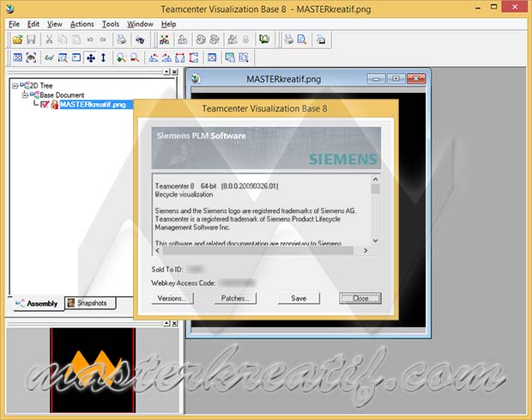Image resolution: width=532 pixels, height=420 pixels.
Task: Click the Zoom In magnifier icon
Action: [x=121, y=58]
